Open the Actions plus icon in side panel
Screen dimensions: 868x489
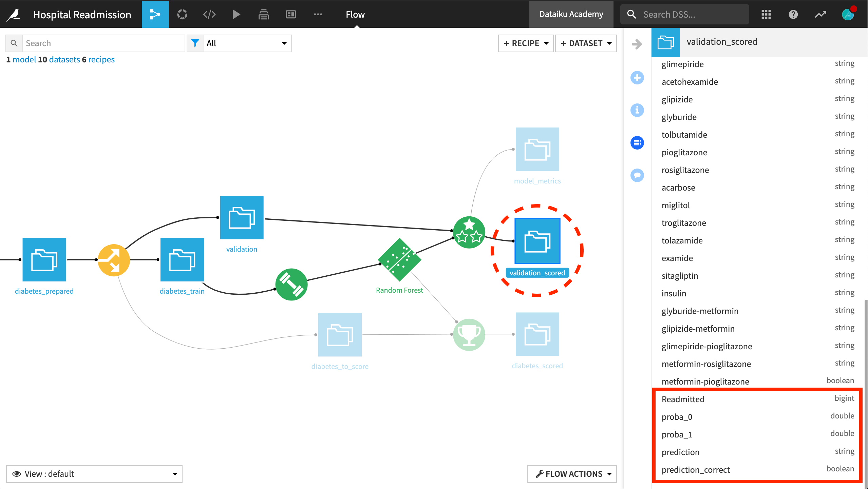tap(637, 78)
